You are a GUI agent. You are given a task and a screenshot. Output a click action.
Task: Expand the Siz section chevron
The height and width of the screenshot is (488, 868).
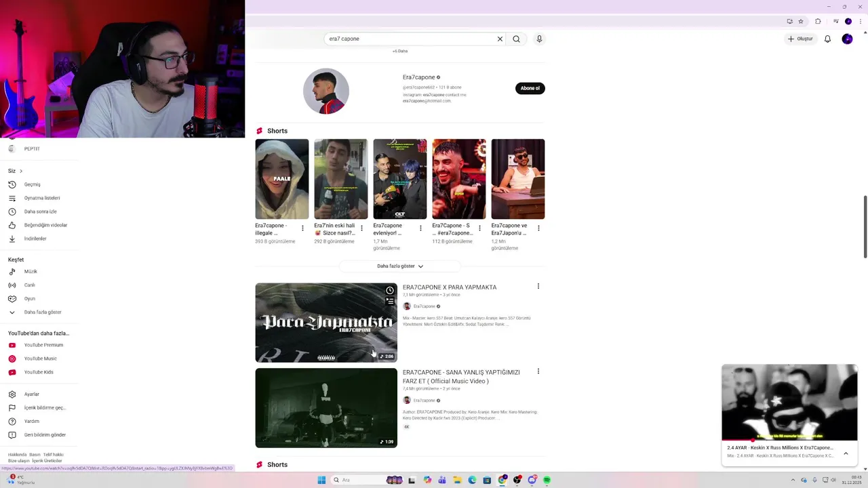(21, 171)
